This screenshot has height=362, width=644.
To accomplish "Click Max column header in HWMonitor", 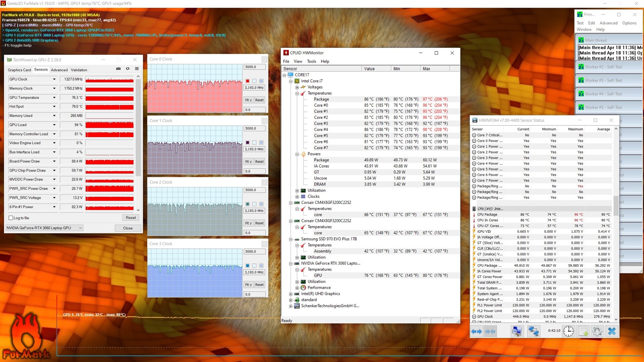I will [x=435, y=69].
